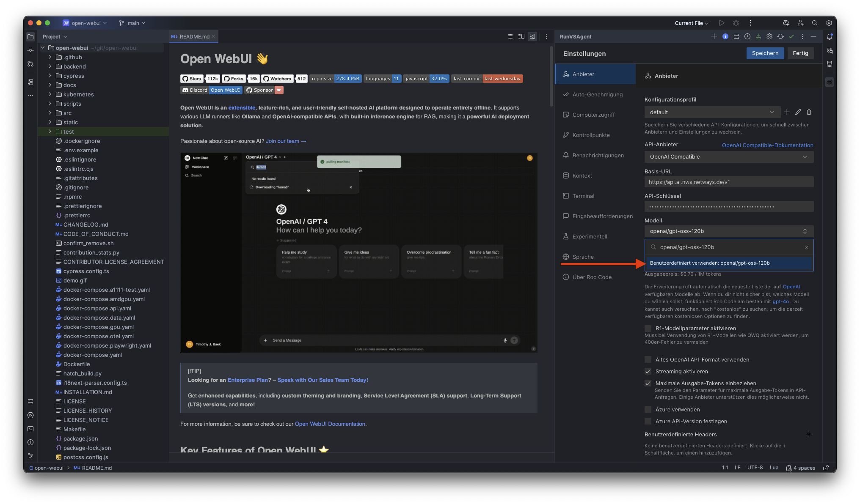This screenshot has height=504, width=860.
Task: Open the OpenAI Compatible-Dokumentation link
Action: click(767, 145)
